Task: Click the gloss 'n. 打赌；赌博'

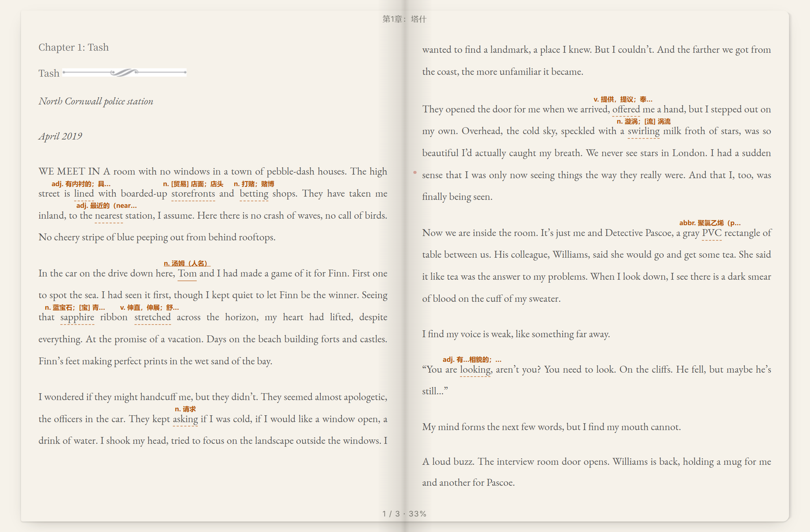Action: tap(254, 184)
